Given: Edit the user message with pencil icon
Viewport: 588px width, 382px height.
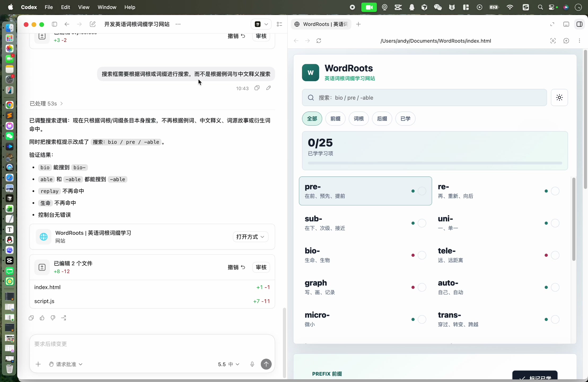Looking at the screenshot, I should pyautogui.click(x=269, y=88).
